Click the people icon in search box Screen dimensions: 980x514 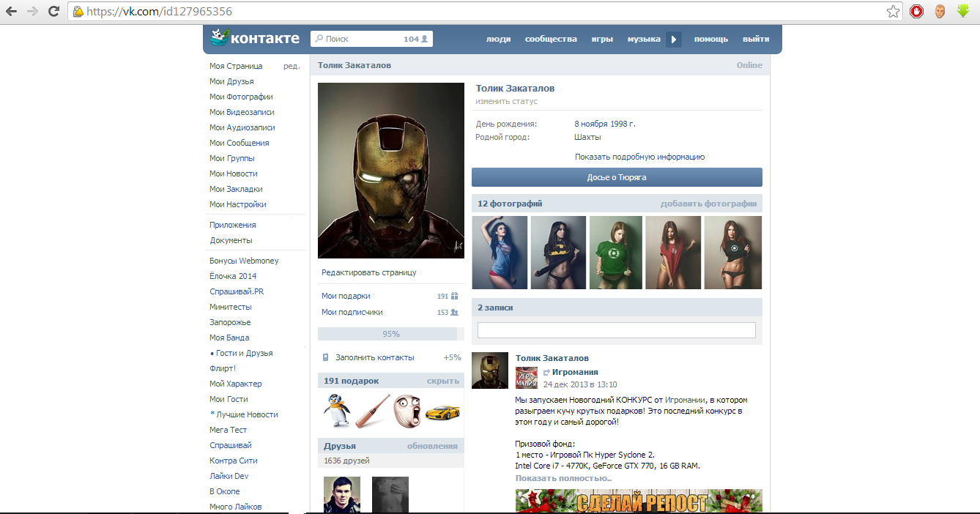pos(425,40)
